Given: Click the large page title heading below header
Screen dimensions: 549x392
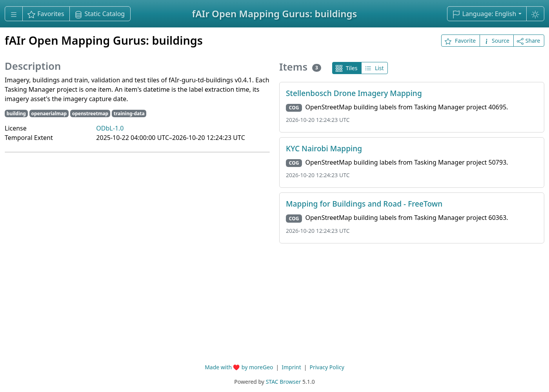Looking at the screenshot, I should coord(104,41).
